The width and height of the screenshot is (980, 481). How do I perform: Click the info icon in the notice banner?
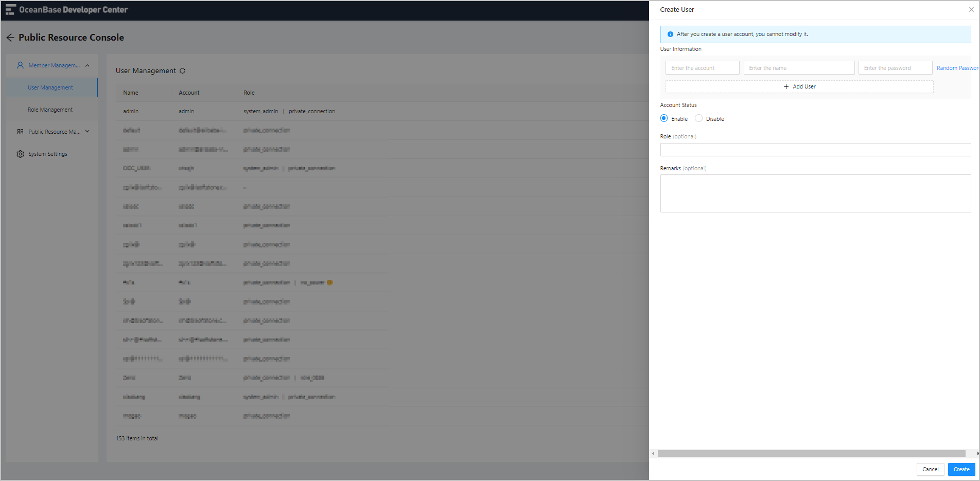670,34
